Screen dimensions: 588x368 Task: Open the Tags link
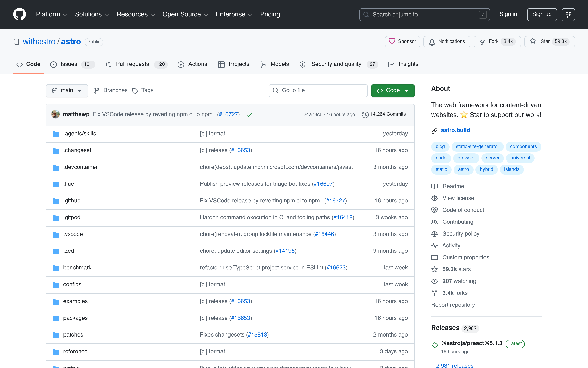143,90
